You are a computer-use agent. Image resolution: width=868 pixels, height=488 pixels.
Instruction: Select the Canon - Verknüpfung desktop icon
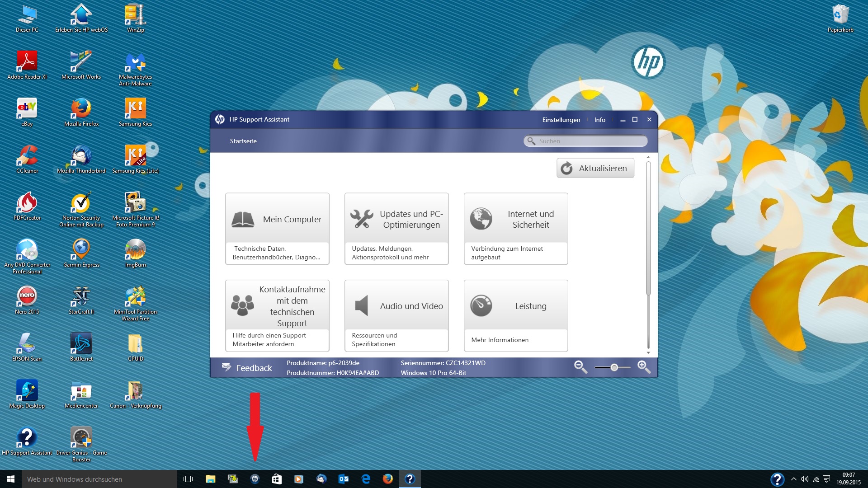[x=136, y=394]
